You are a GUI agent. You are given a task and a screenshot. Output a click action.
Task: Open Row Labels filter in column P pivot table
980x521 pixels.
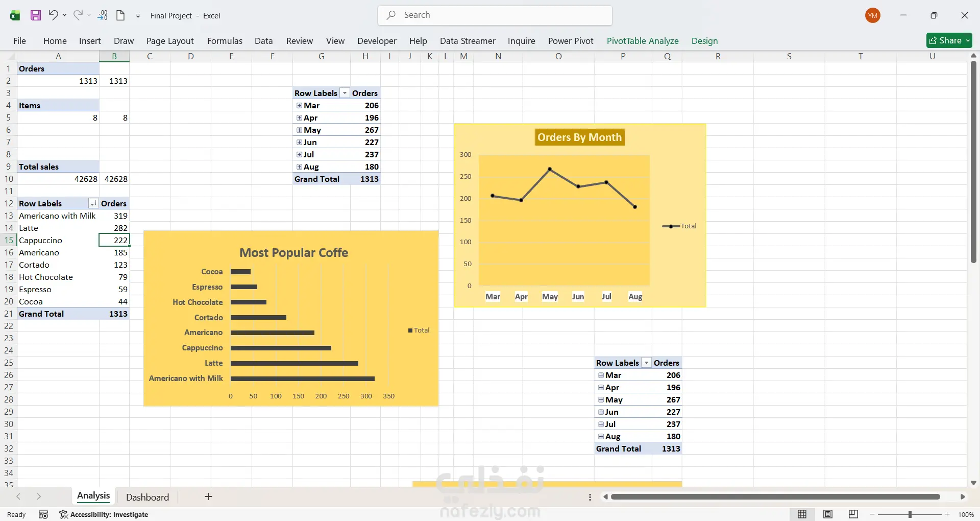[647, 363]
